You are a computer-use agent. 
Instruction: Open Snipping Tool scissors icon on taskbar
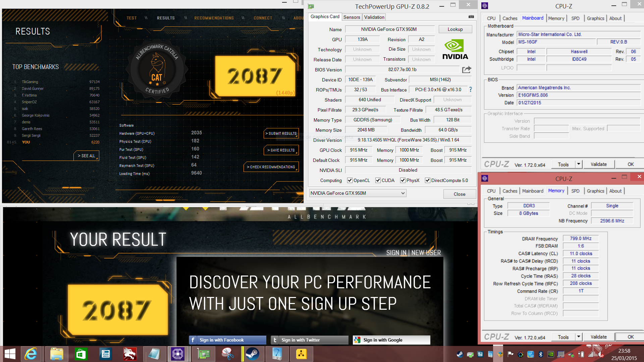point(227,354)
